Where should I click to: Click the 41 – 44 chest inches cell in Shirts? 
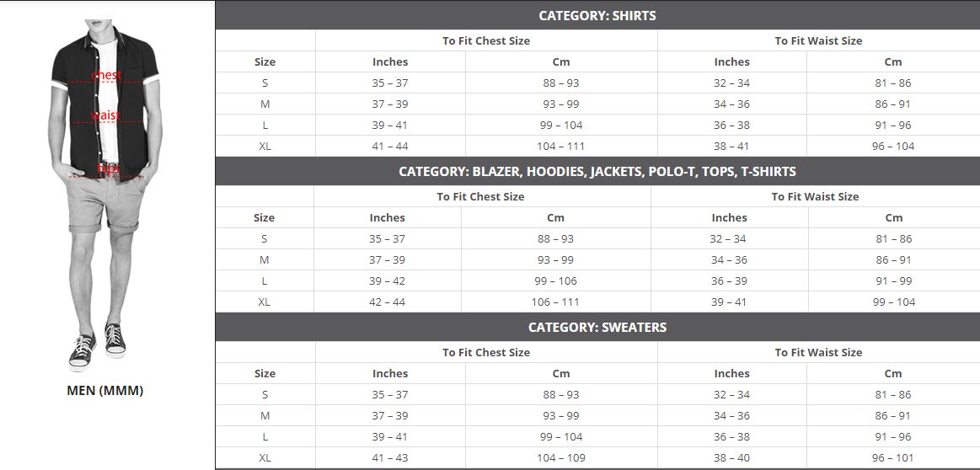[x=390, y=147]
